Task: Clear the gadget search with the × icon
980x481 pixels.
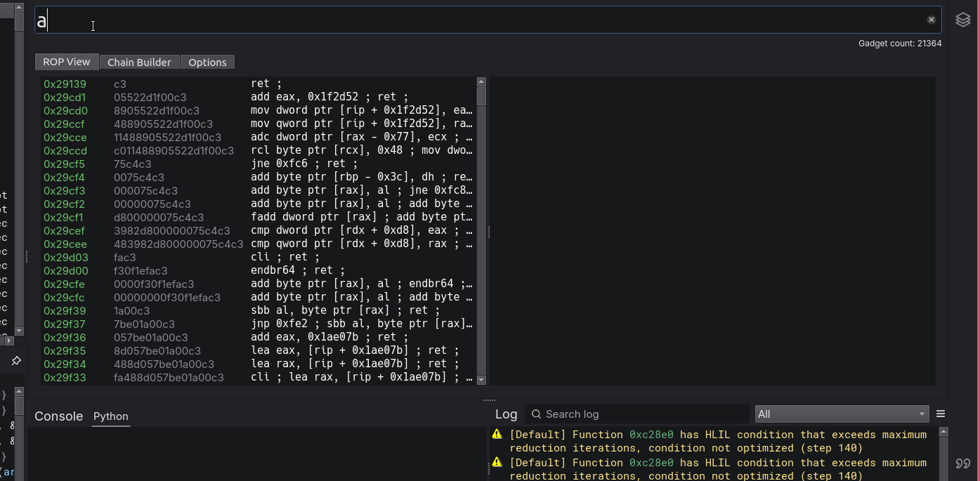Action: (x=931, y=19)
